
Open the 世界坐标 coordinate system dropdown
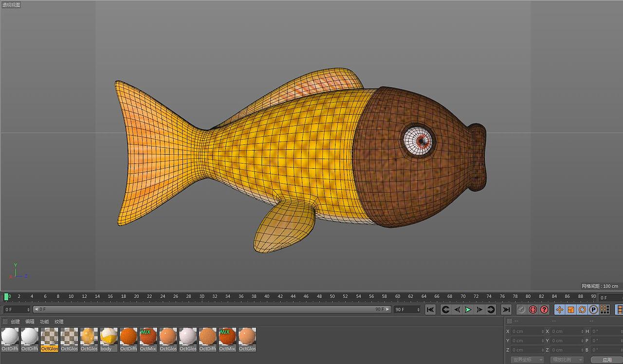[527, 360]
